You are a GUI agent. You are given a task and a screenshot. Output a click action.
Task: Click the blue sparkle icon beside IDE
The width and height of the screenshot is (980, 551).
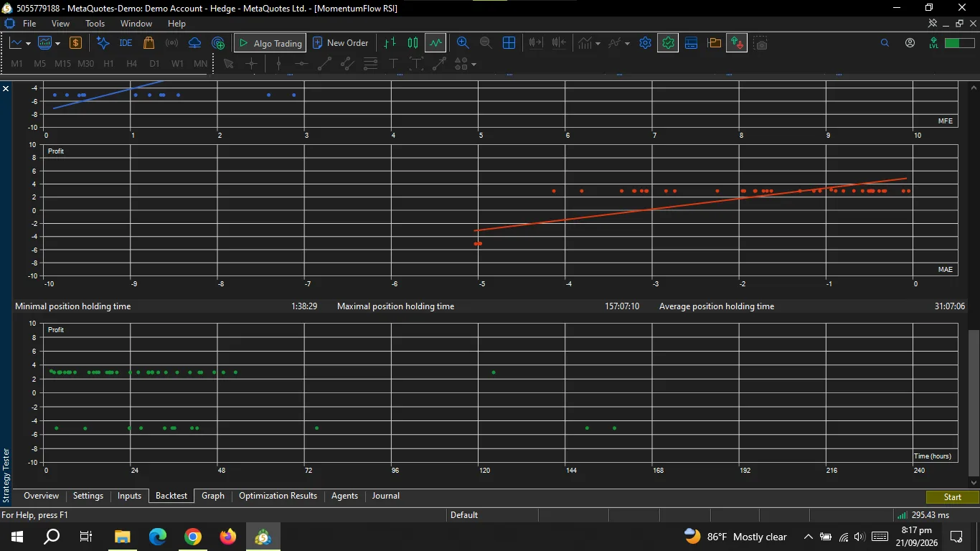point(103,43)
